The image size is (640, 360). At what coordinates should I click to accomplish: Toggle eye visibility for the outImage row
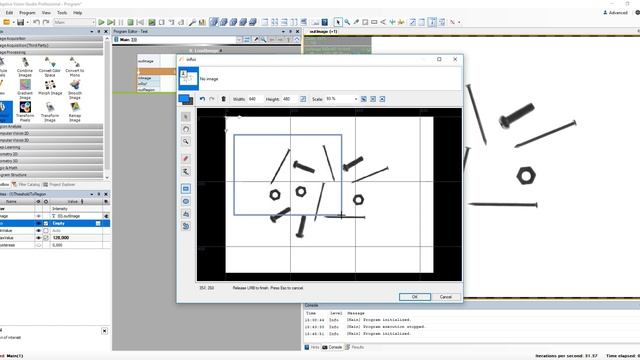click(x=39, y=216)
